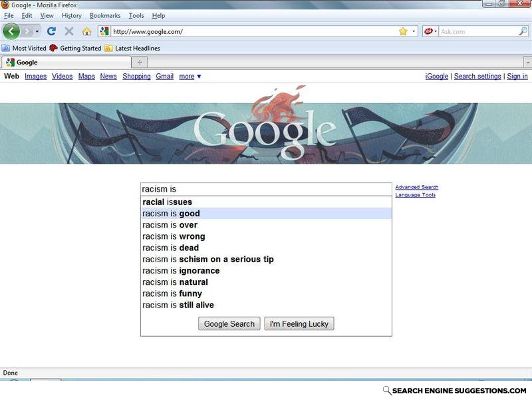Open the History menu
The height and width of the screenshot is (398, 532).
pos(72,15)
